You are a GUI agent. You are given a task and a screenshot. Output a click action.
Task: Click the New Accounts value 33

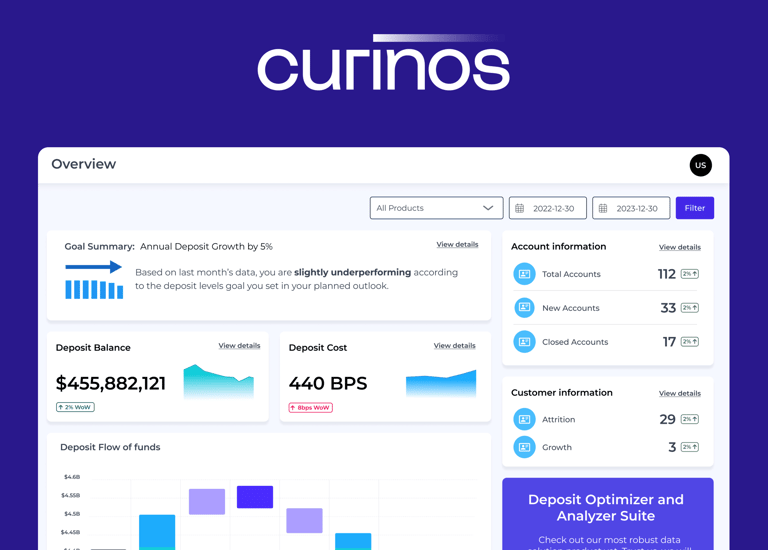tap(668, 308)
